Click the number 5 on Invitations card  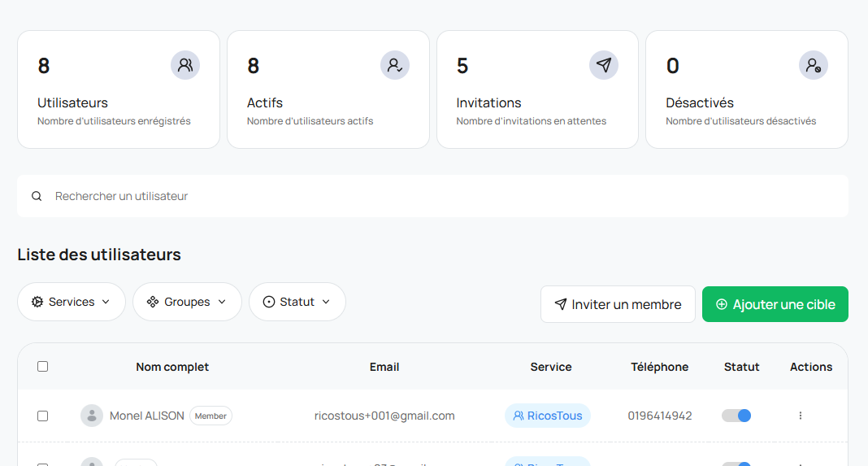pyautogui.click(x=462, y=66)
